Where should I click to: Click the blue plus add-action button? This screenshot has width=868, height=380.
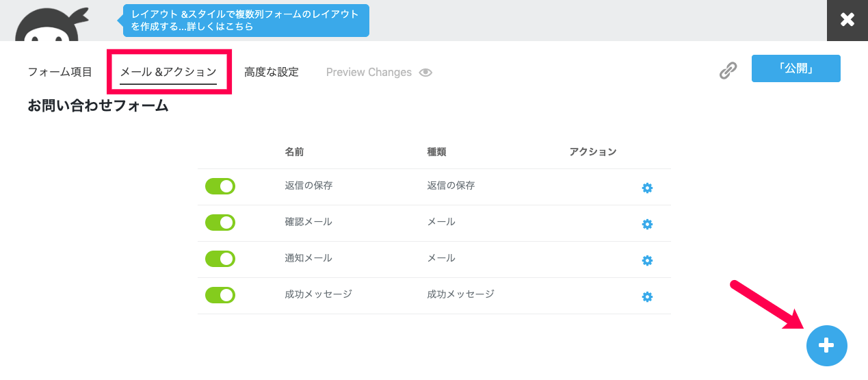pyautogui.click(x=826, y=346)
